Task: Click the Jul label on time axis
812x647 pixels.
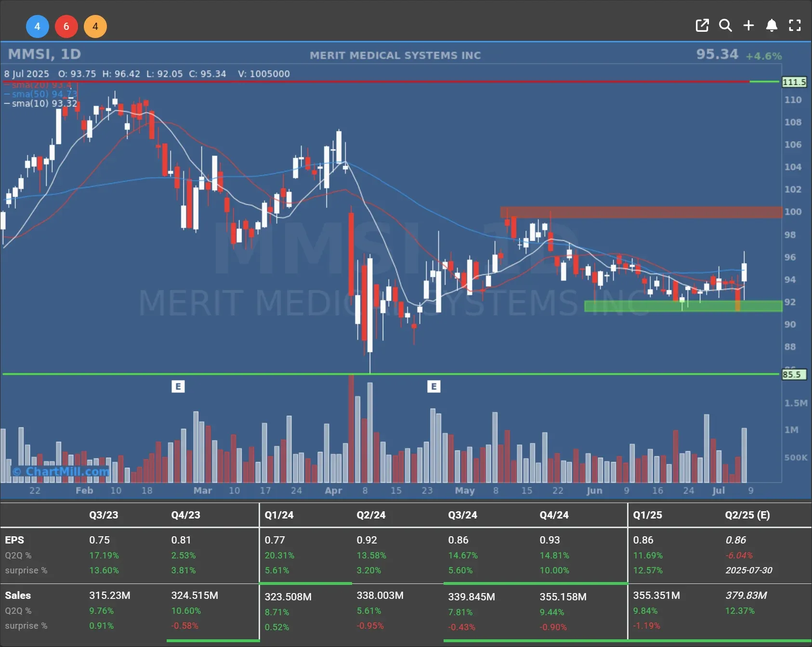Action: click(x=719, y=490)
